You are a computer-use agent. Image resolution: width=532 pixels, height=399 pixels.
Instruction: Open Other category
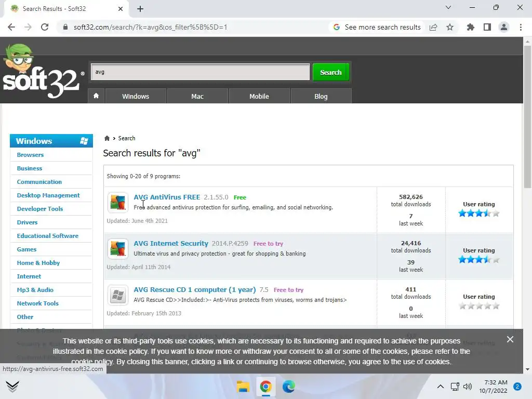click(x=25, y=317)
